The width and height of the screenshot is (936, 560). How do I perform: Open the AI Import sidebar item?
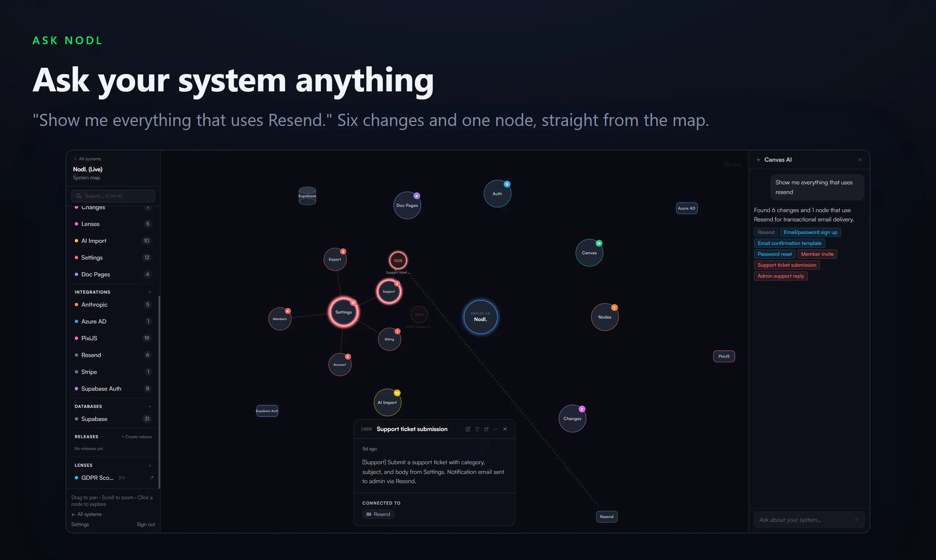113,241
